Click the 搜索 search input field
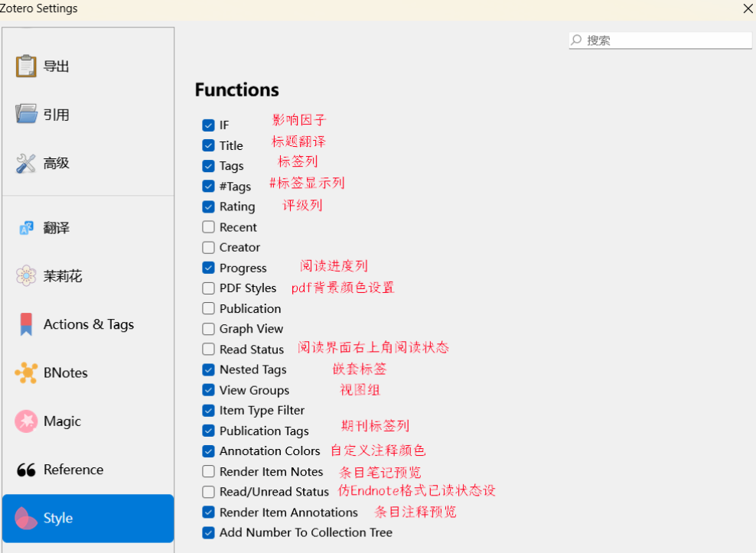This screenshot has height=553, width=756. tap(660, 40)
